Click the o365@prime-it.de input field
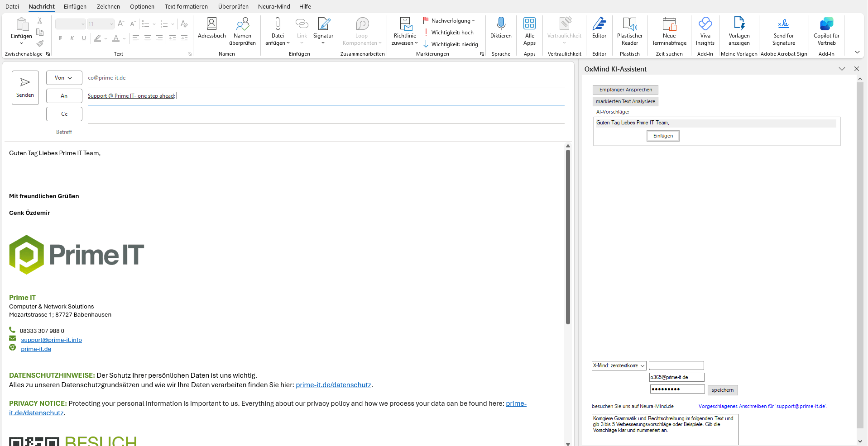This screenshot has height=446, width=868. pos(677,377)
